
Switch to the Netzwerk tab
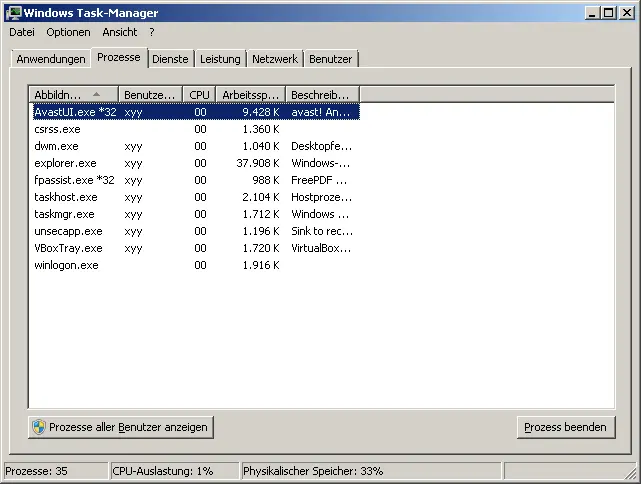[275, 59]
